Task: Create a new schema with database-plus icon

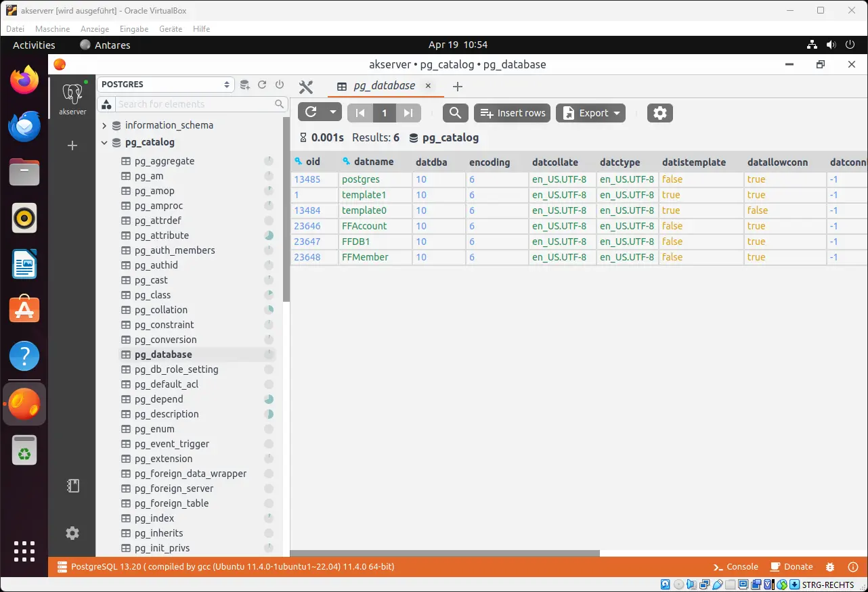Action: coord(245,85)
